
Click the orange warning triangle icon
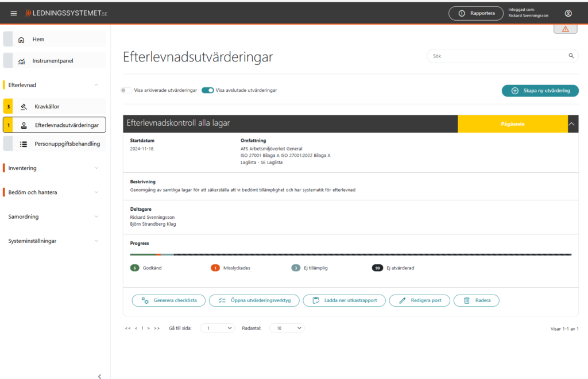pyautogui.click(x=565, y=29)
